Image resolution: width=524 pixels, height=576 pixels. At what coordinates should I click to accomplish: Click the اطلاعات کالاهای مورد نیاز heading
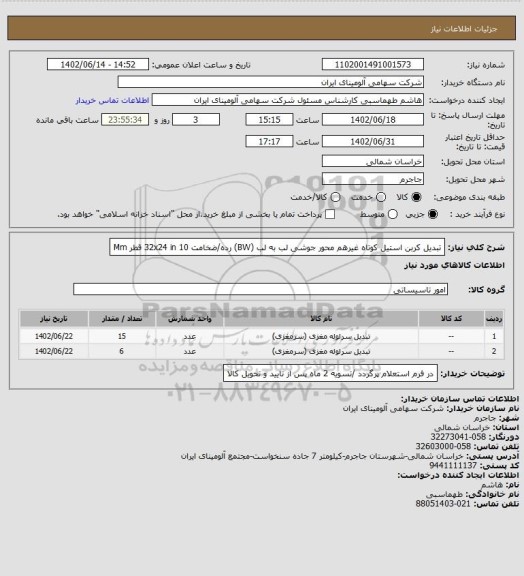[x=454, y=265]
